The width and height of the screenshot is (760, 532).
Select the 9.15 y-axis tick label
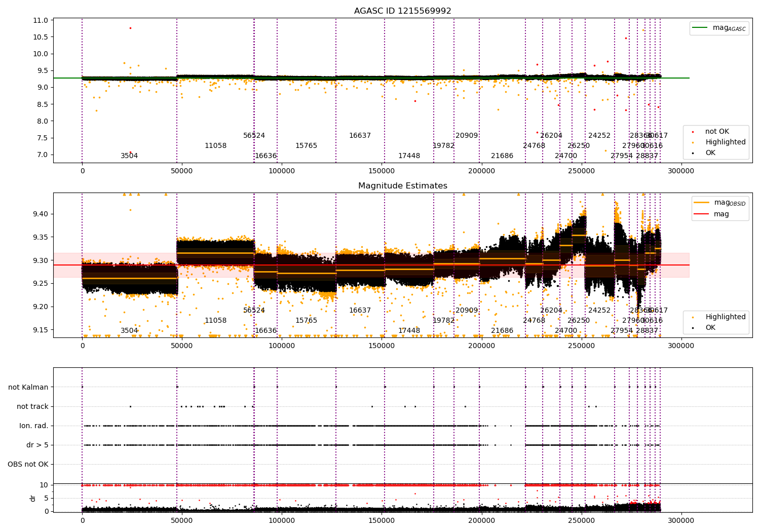42,330
